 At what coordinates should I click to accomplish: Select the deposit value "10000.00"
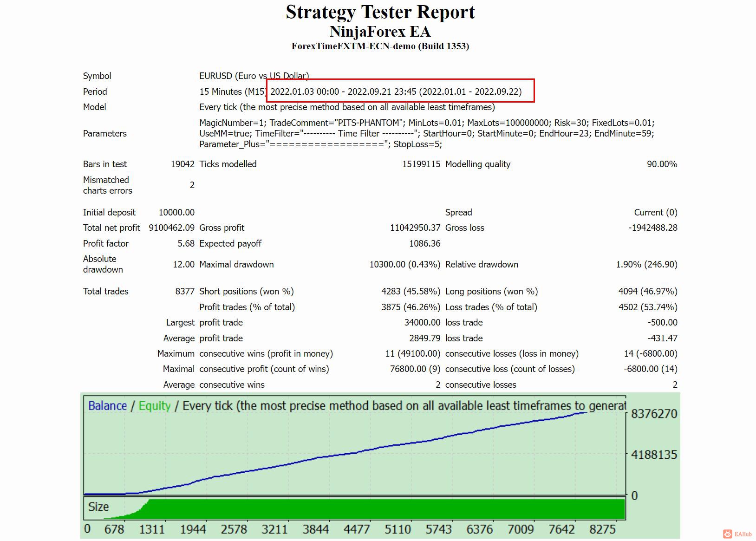pyautogui.click(x=176, y=212)
